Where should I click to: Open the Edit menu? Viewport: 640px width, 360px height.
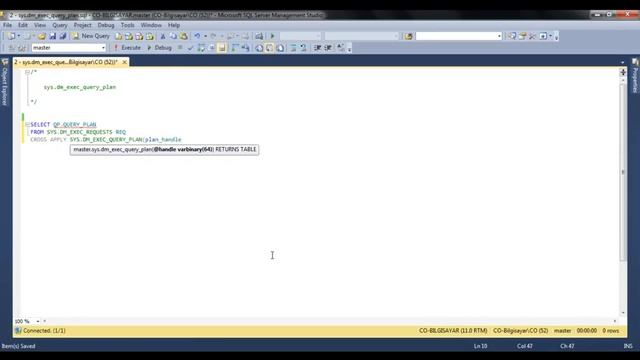click(x=23, y=25)
